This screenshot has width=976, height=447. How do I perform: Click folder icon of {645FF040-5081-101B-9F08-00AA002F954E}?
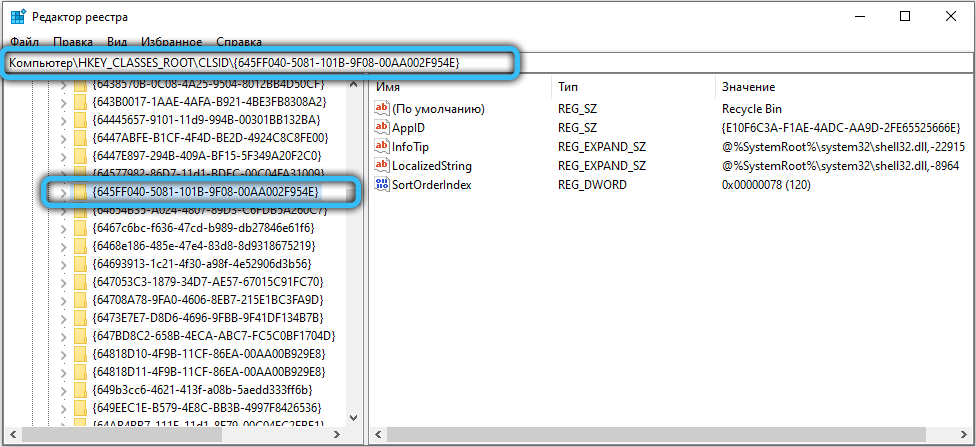click(81, 191)
